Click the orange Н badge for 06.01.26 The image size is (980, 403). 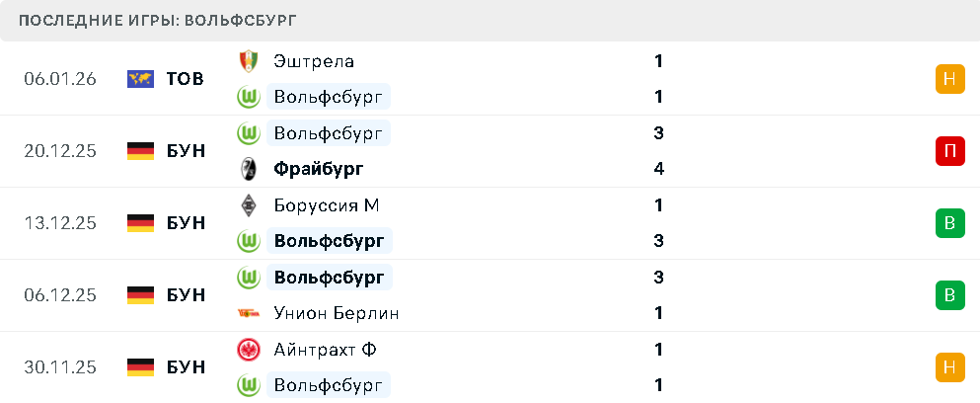click(949, 79)
